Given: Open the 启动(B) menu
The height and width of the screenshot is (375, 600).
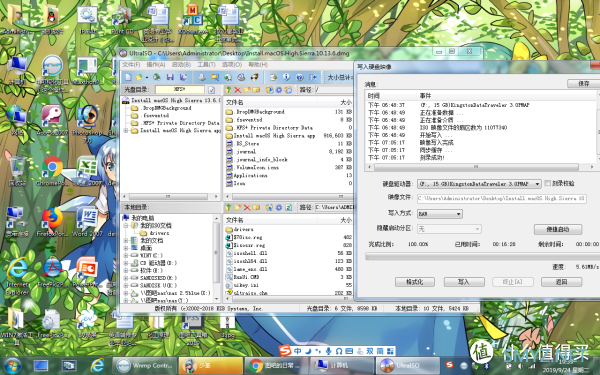Looking at the screenshot, I should 181,65.
